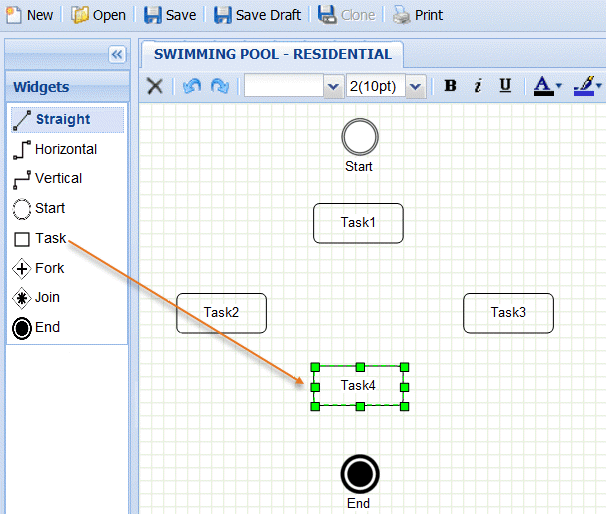Collapse the Widgets side panel
Screen dimensions: 606x514
click(x=117, y=55)
